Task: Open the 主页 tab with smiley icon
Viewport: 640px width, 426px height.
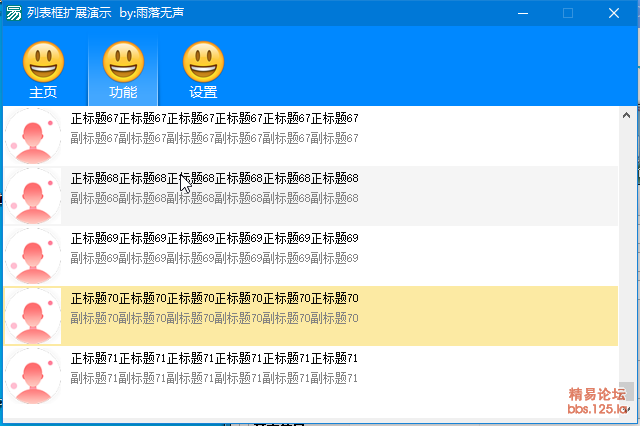Action: coord(43,71)
